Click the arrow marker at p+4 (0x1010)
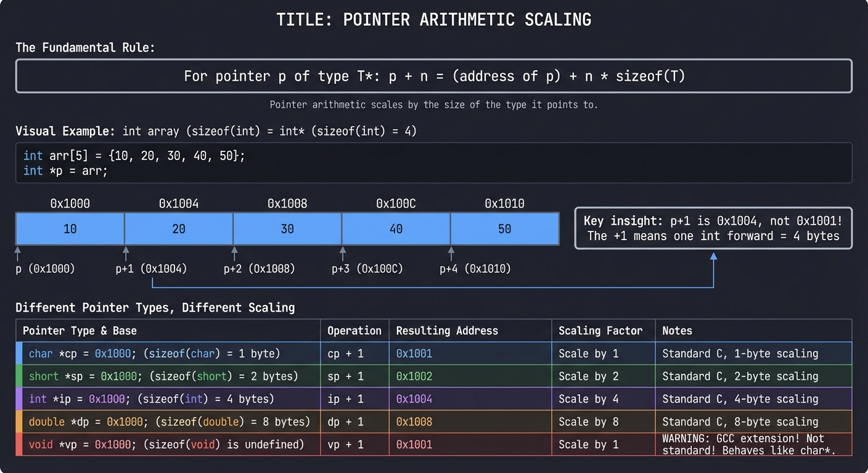 click(x=451, y=253)
